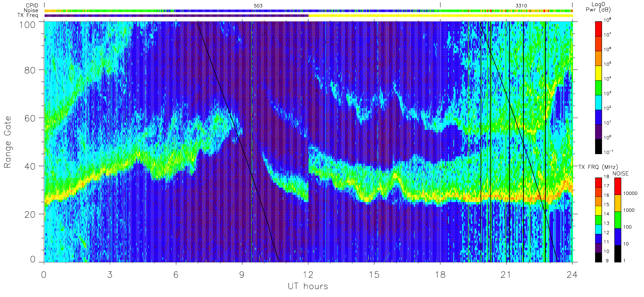Click Range Gate tick label 40
This screenshot has width=644, height=297.
30,166
